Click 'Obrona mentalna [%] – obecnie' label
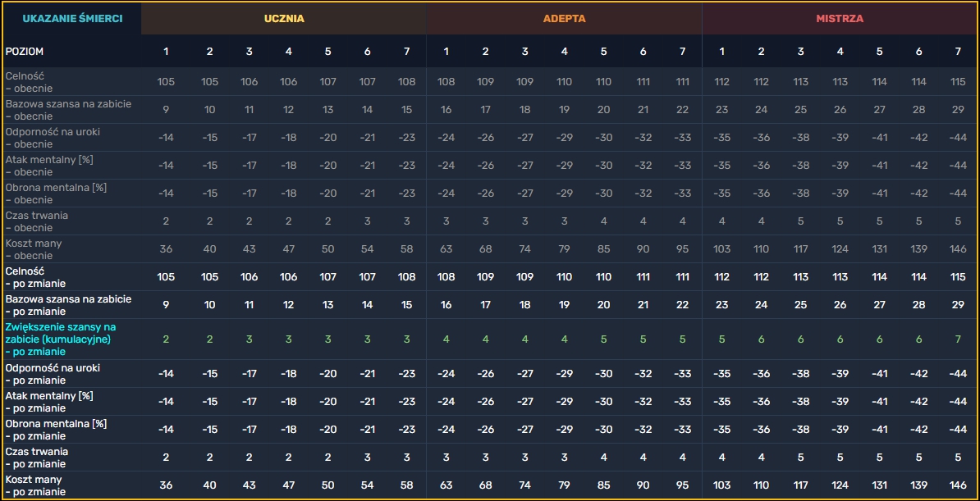 [57, 193]
